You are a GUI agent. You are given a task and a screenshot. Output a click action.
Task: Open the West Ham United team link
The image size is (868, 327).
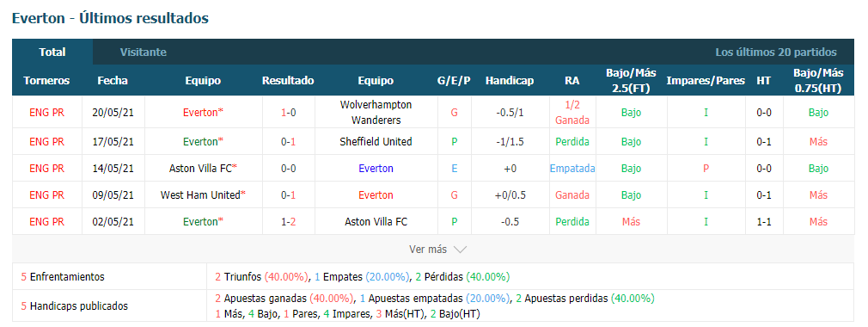200,195
